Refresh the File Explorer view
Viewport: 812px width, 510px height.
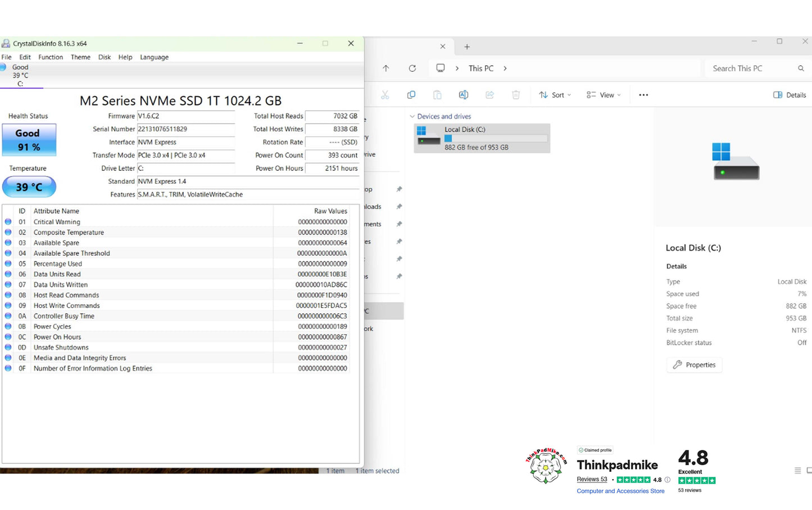(412, 69)
